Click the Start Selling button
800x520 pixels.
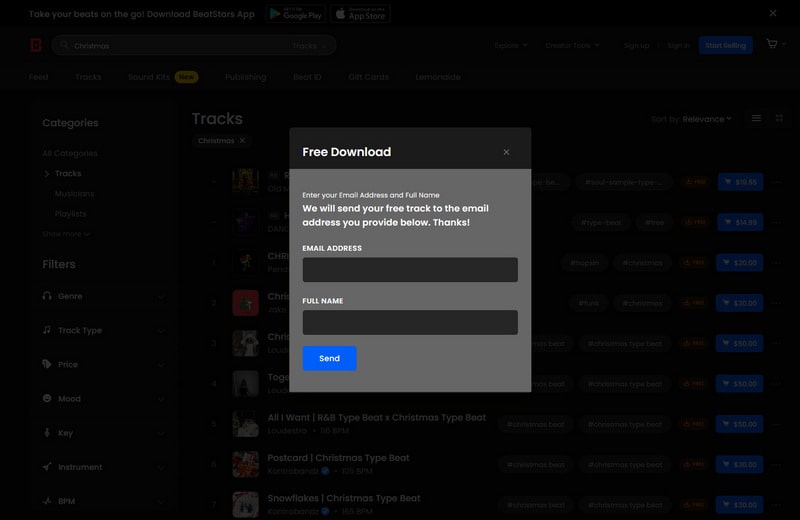[725, 45]
